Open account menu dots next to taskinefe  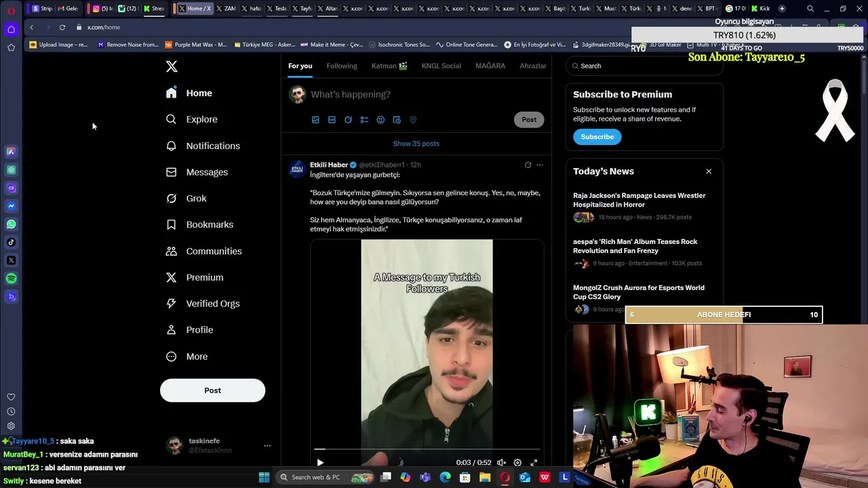coord(267,446)
